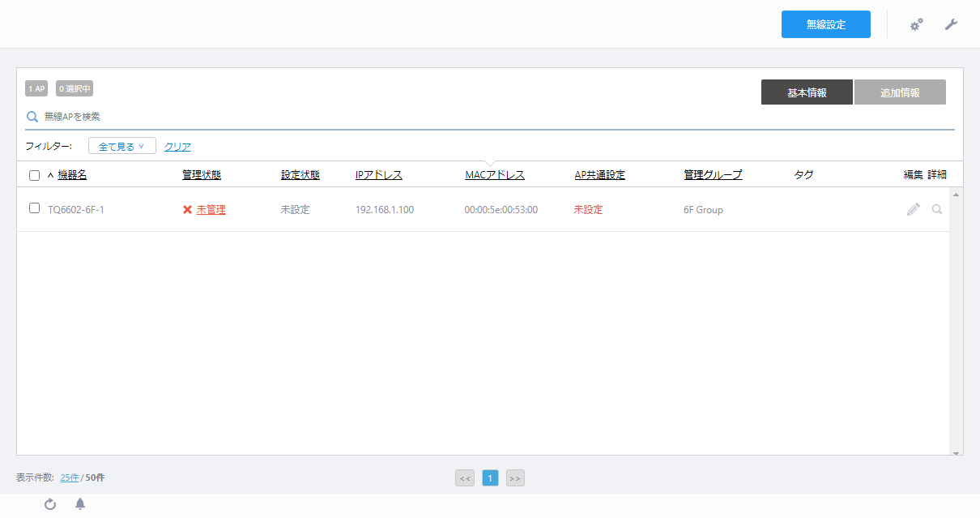980x518 pixels.
Task: Switch to the 基本情報 tab
Action: (807, 92)
